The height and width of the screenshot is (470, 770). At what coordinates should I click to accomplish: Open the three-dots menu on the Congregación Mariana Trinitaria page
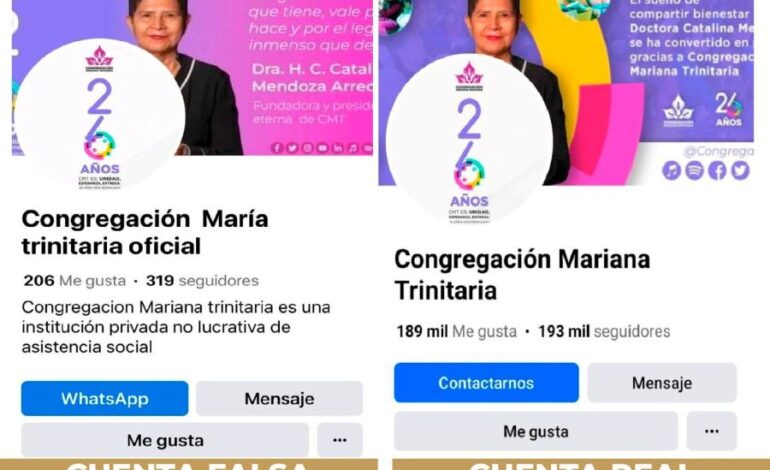(712, 431)
